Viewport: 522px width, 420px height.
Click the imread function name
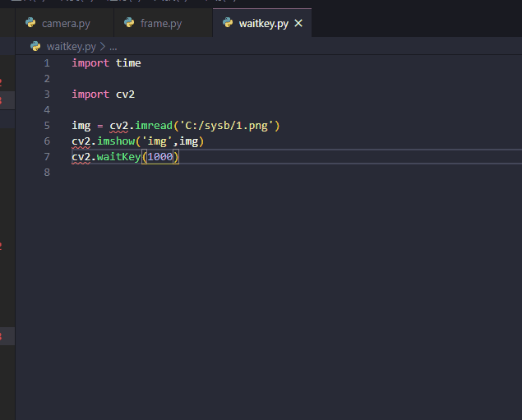pyautogui.click(x=154, y=126)
